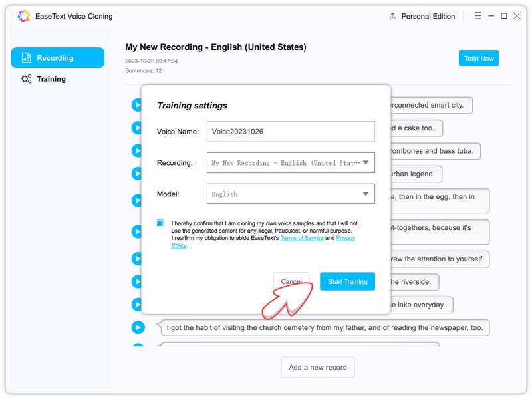
Task: Click the recording date 2023-10-26 09:47:34
Action: click(152, 61)
